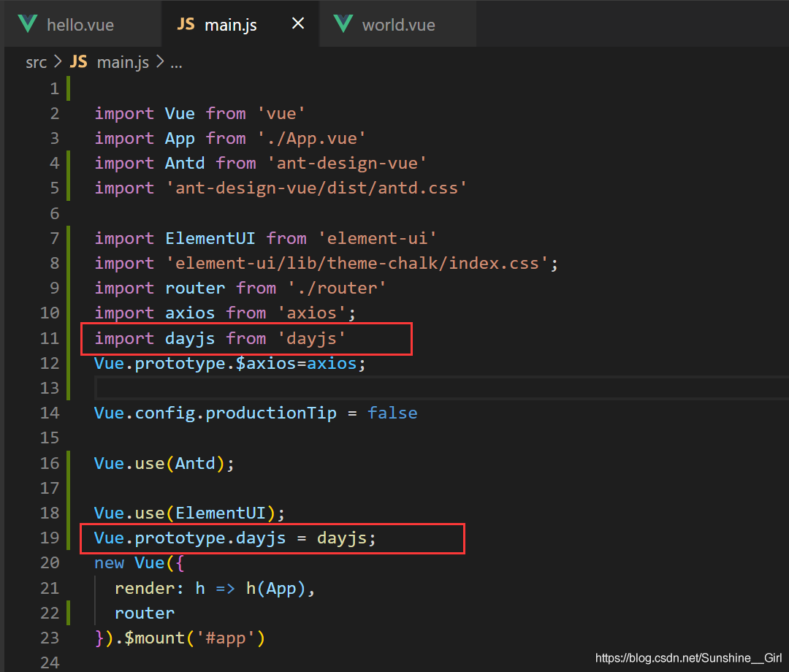The height and width of the screenshot is (672, 789).
Task: Open the main.js breadcrumb dropdown
Action: 123,62
